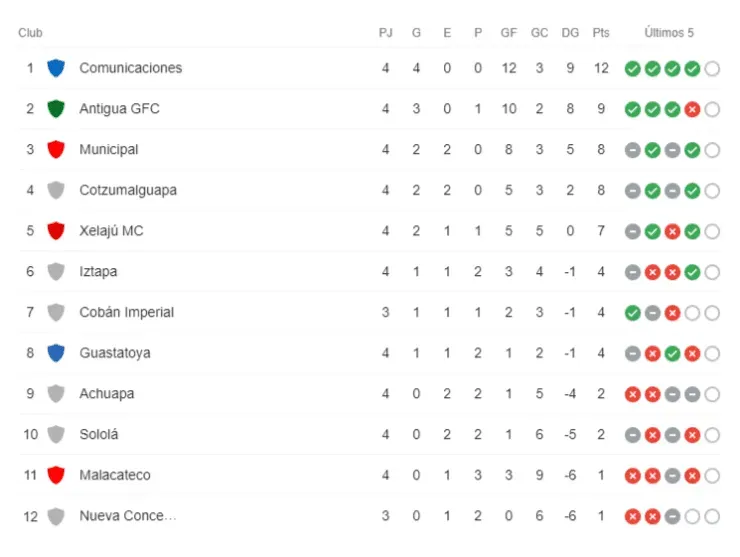Open the Comunicaciones team name link
740x557 pixels.
[130, 68]
